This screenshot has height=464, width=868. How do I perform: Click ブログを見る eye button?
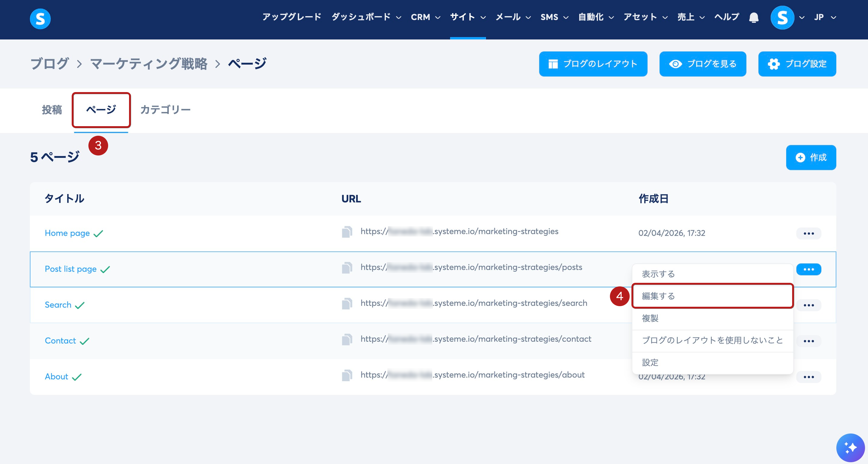[x=703, y=64]
